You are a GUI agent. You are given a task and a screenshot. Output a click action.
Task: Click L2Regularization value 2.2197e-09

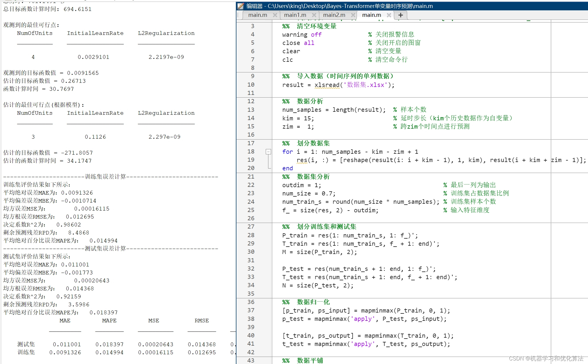pyautogui.click(x=166, y=57)
